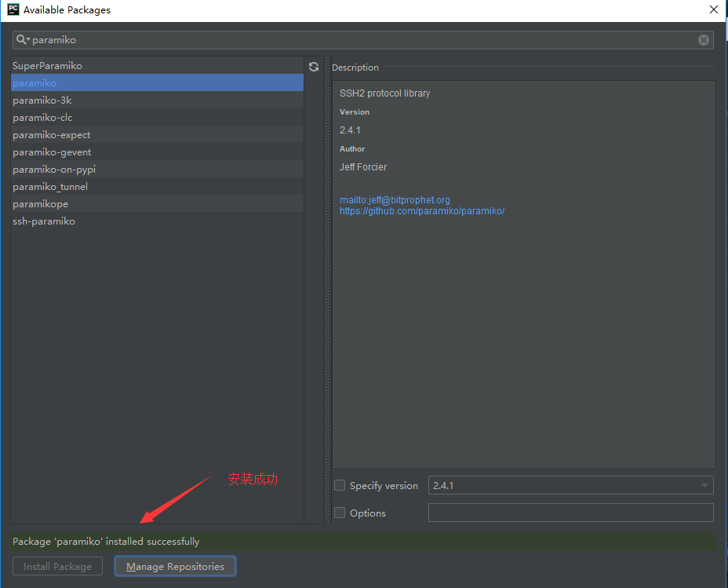
Task: Close the Available Packages dialog
Action: pos(714,9)
